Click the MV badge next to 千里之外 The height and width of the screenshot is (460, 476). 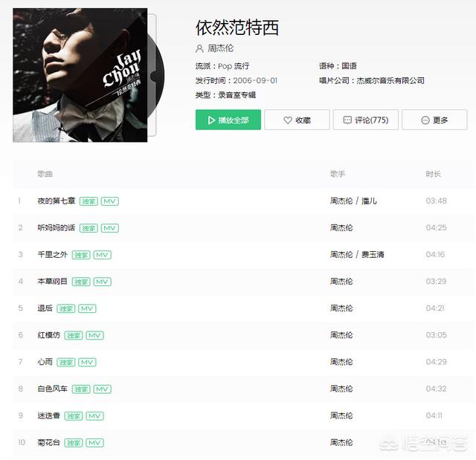pos(103,255)
